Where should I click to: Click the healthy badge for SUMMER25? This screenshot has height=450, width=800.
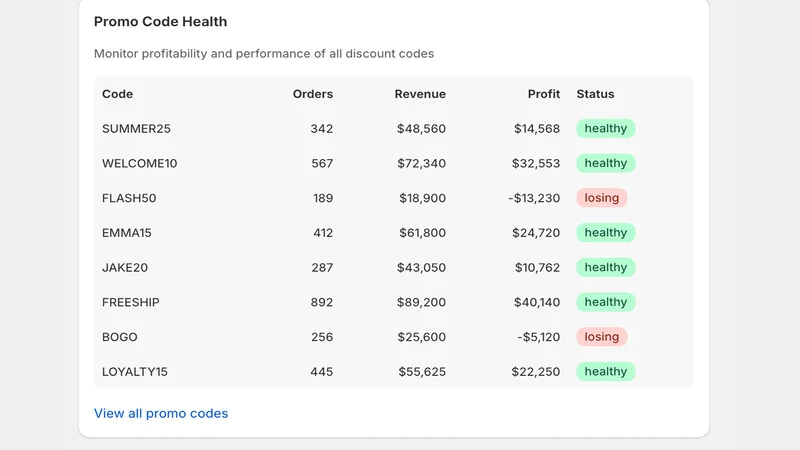606,129
